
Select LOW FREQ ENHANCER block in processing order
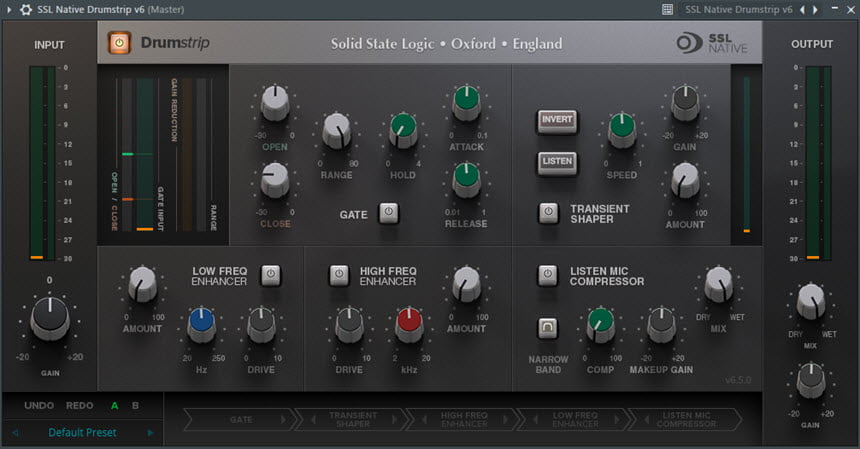(x=575, y=420)
